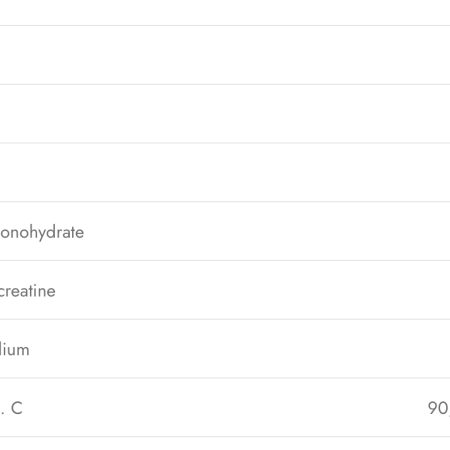Click blank middle area of monohydrate row
The height and width of the screenshot is (450, 450).
point(267,231)
